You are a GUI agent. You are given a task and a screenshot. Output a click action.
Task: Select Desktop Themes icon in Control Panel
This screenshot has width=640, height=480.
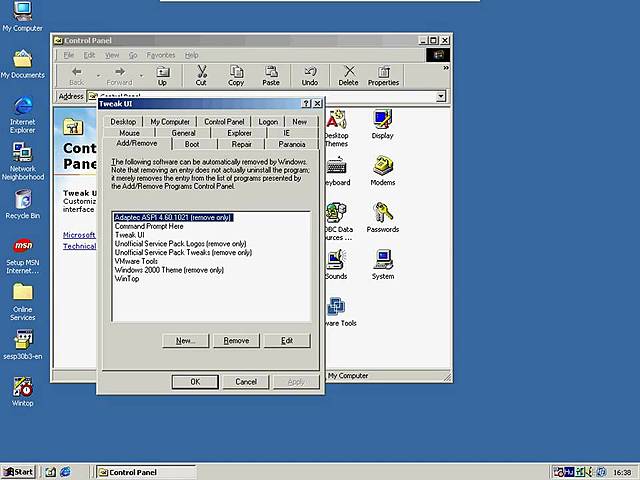point(336,128)
